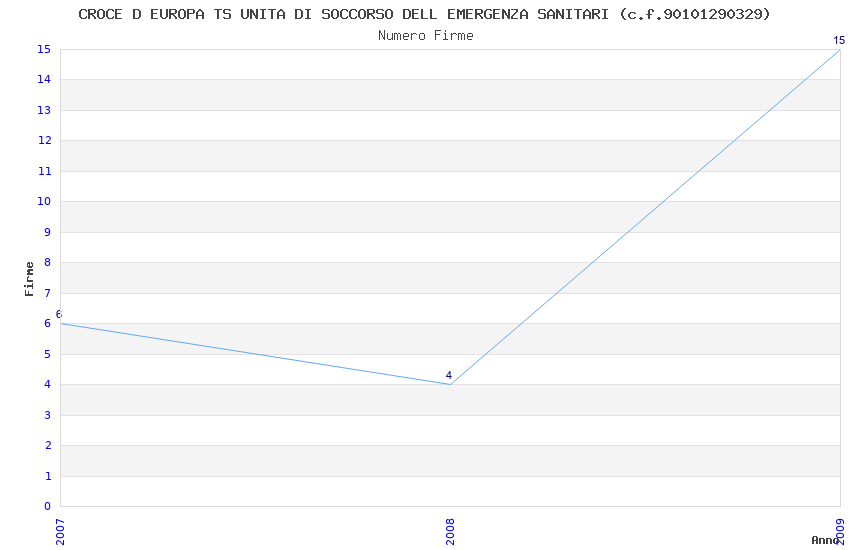850x550 pixels.
Task: Click the data label '15' at the line's peak
Action: tap(839, 40)
